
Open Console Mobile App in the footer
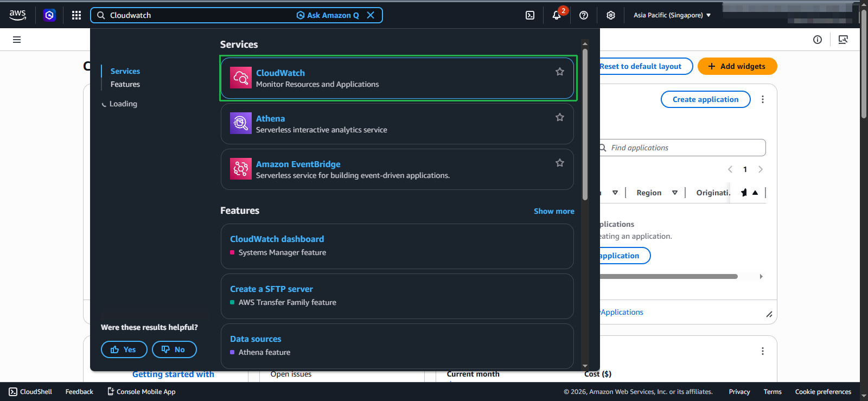(x=142, y=392)
